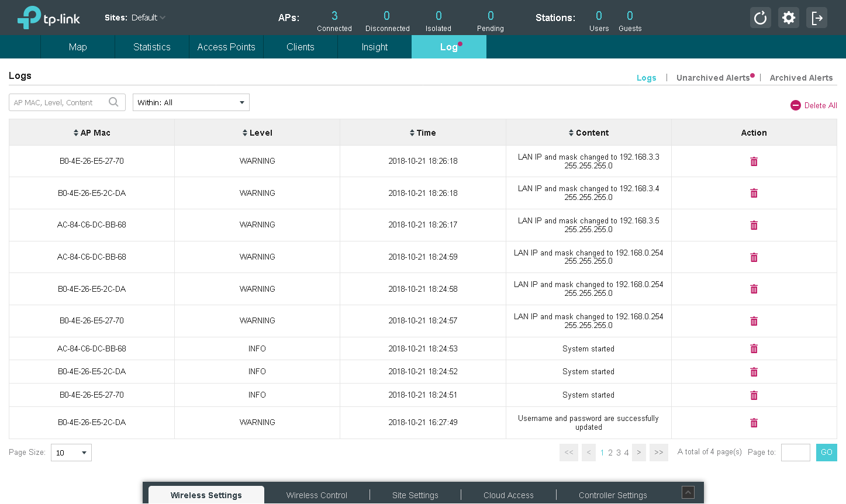The image size is (846, 504).
Task: Go to page 2 of the logs
Action: (x=610, y=453)
